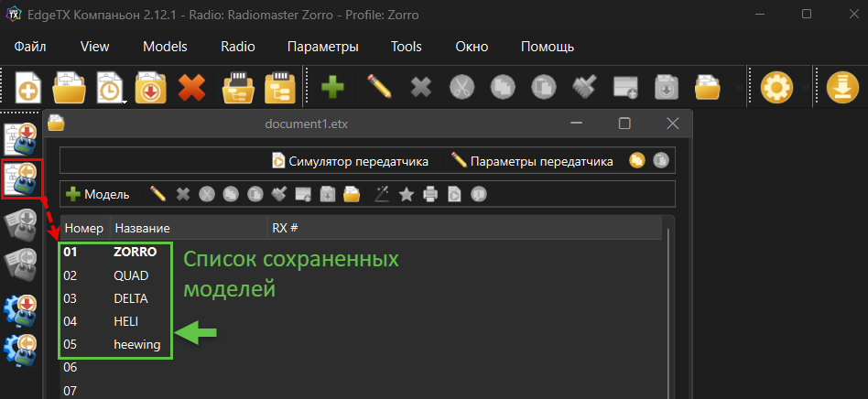This screenshot has width=868, height=399.
Task: Click the green plus Add model icon
Action: pos(332,87)
